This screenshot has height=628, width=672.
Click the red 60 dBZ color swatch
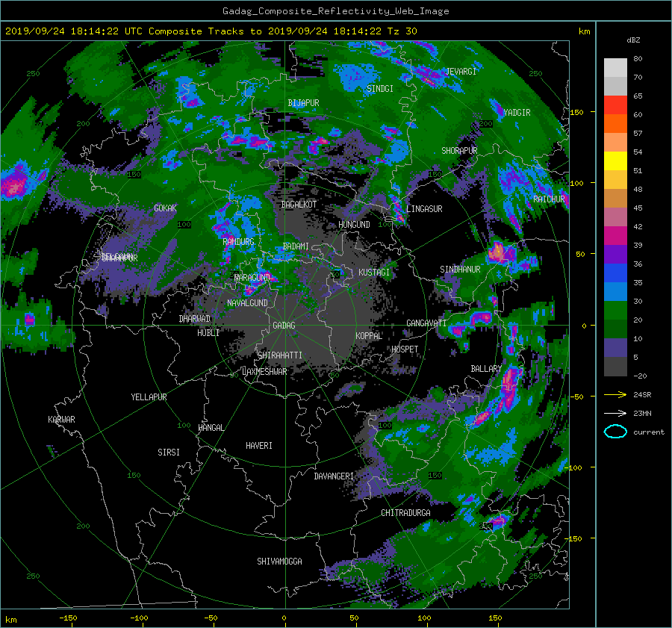point(615,105)
